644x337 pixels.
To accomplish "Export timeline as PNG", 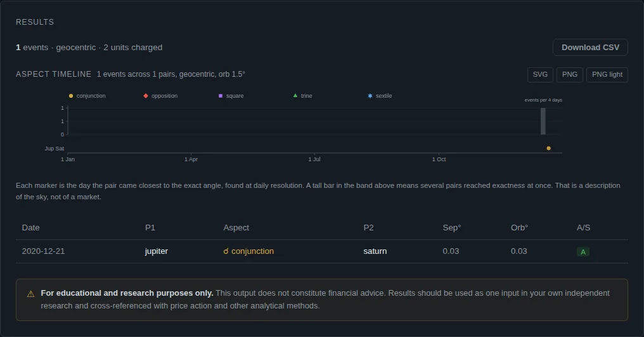I will coord(570,74).
